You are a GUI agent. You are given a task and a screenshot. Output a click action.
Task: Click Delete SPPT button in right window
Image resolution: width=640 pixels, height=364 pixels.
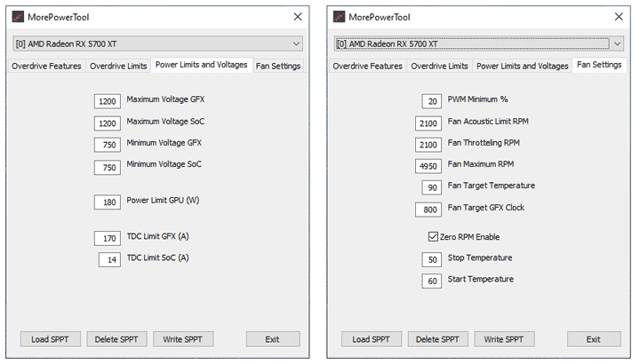pyautogui.click(x=437, y=339)
